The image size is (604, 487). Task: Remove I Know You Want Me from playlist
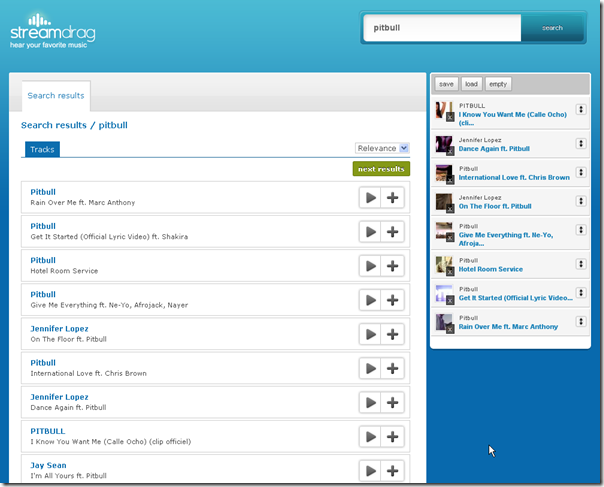[x=450, y=117]
